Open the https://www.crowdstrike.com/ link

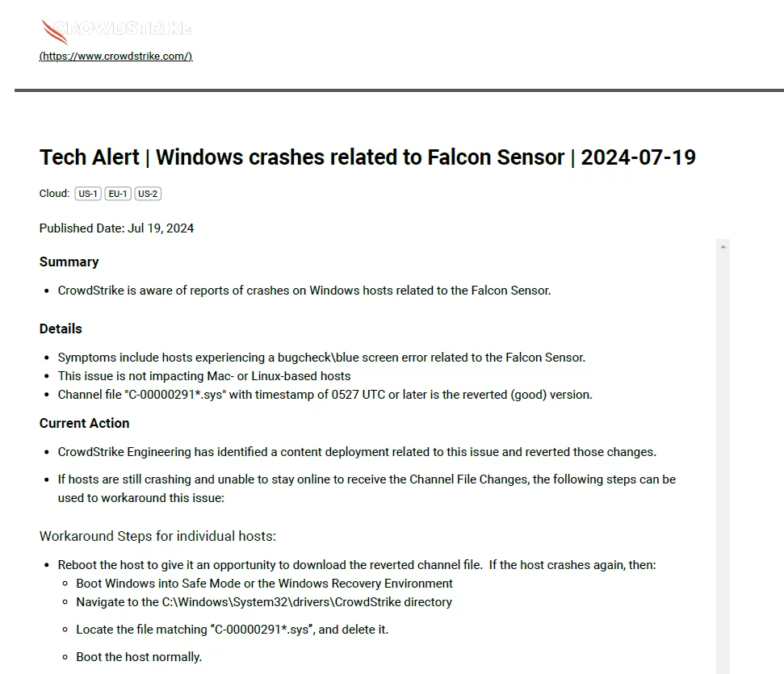tap(115, 57)
